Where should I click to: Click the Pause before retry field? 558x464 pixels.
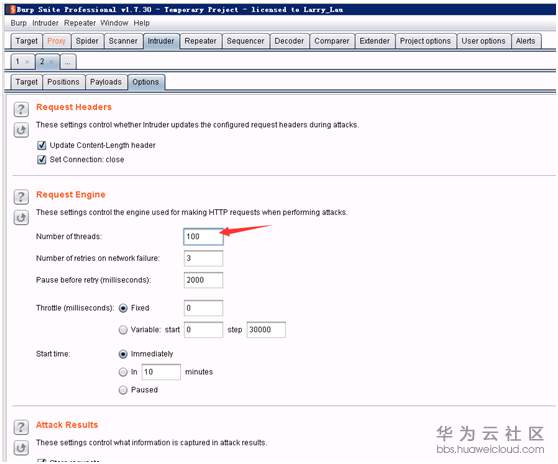point(204,280)
